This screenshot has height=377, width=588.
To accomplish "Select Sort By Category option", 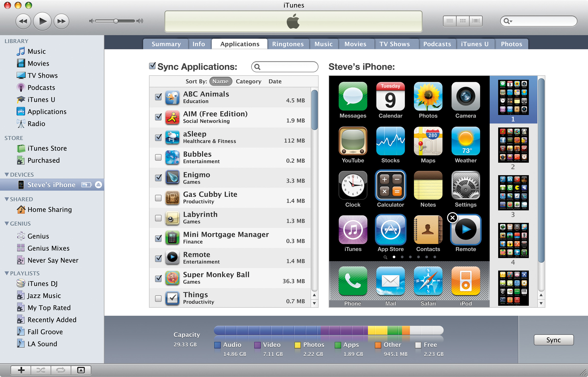I will pos(248,81).
